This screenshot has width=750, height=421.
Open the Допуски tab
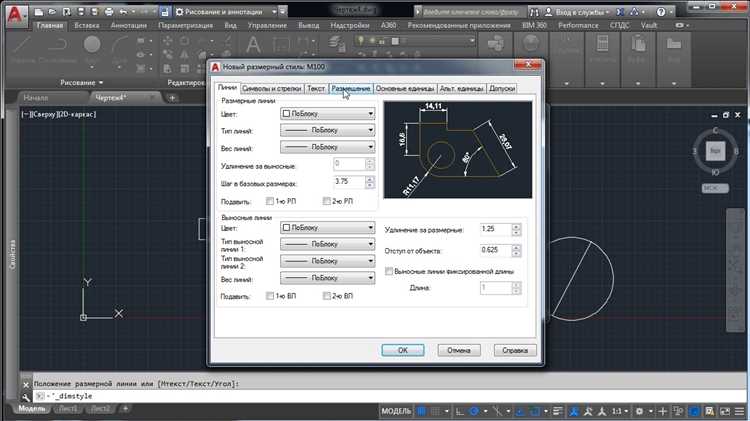point(502,89)
